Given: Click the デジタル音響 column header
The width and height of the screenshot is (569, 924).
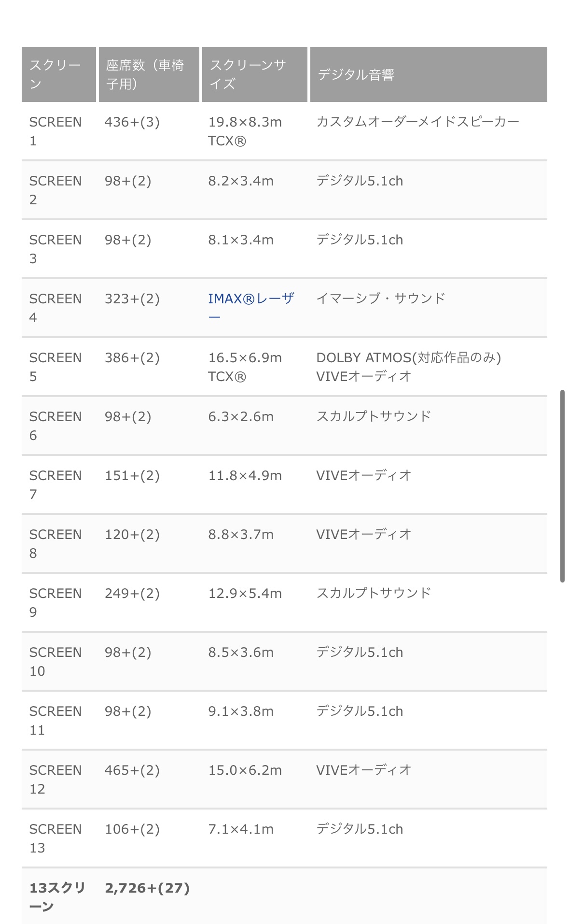Looking at the screenshot, I should point(356,74).
